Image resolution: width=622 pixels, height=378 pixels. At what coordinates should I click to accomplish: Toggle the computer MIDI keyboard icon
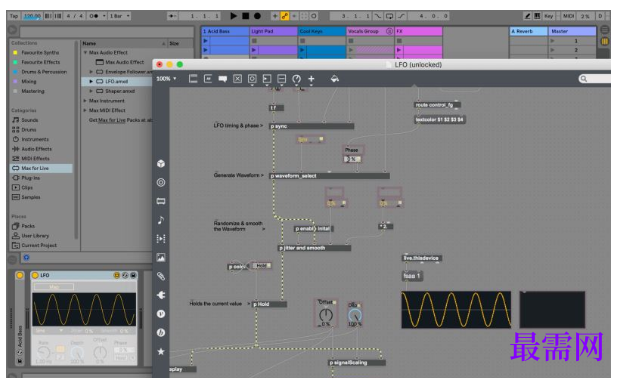point(537,16)
